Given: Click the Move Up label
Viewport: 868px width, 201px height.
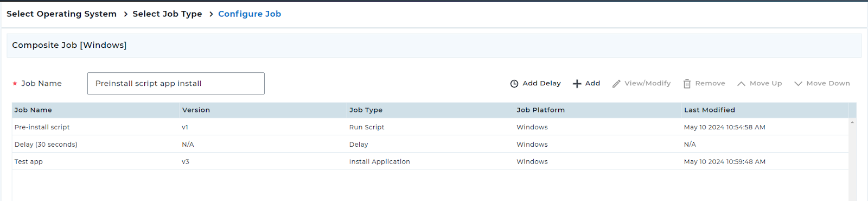Looking at the screenshot, I should coord(765,83).
